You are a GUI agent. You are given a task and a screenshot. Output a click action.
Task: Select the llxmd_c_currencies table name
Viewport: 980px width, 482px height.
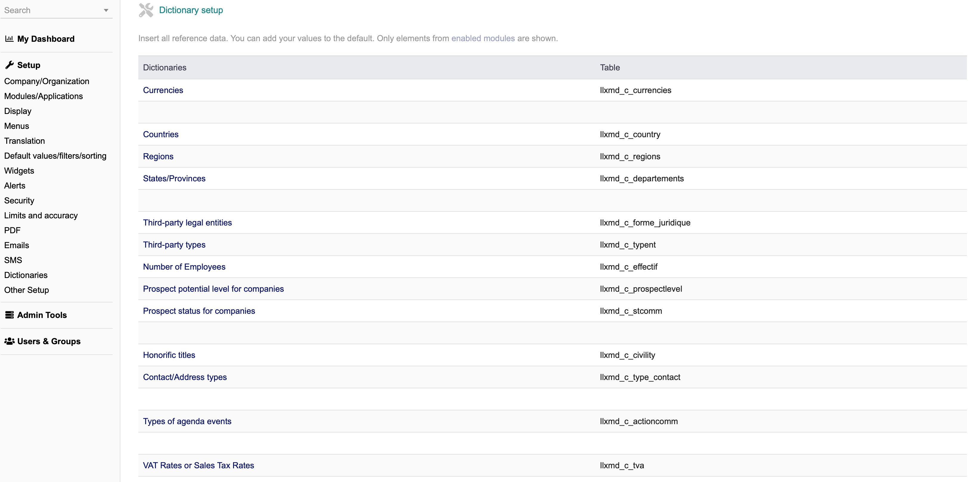(635, 90)
